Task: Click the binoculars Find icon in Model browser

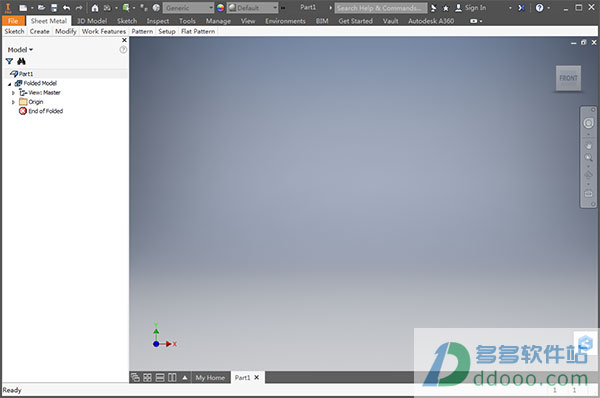Action: coord(21,61)
